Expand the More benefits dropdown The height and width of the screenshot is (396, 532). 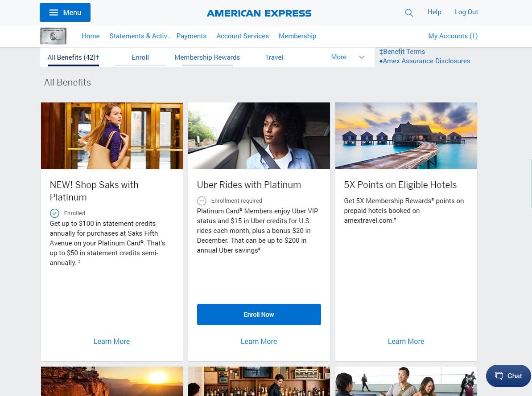[348, 57]
